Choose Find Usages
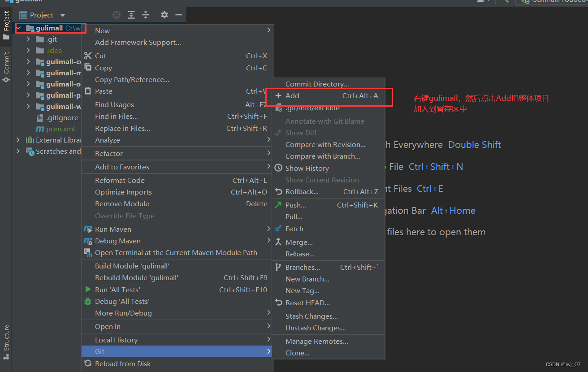The width and height of the screenshot is (588, 372). coord(177,104)
